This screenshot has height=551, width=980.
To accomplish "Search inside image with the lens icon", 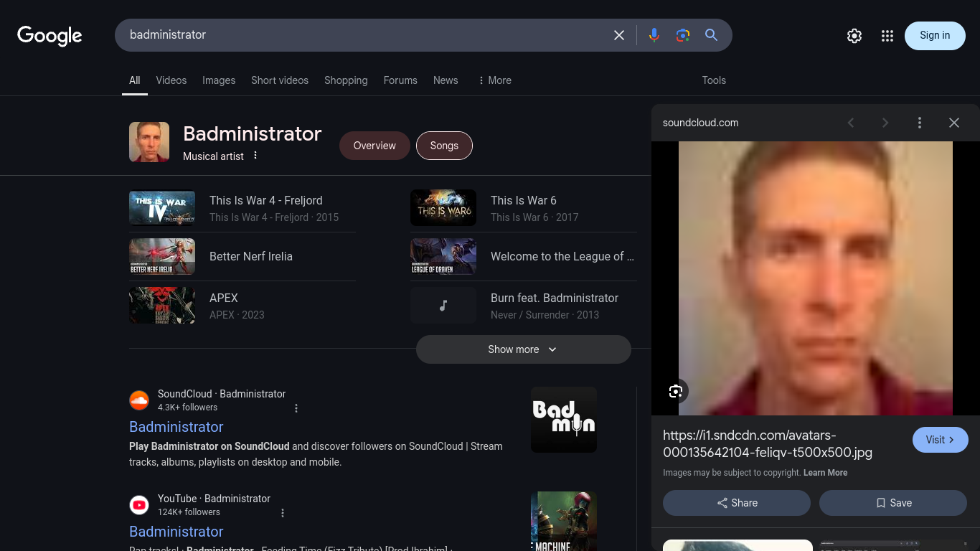I will click(675, 391).
